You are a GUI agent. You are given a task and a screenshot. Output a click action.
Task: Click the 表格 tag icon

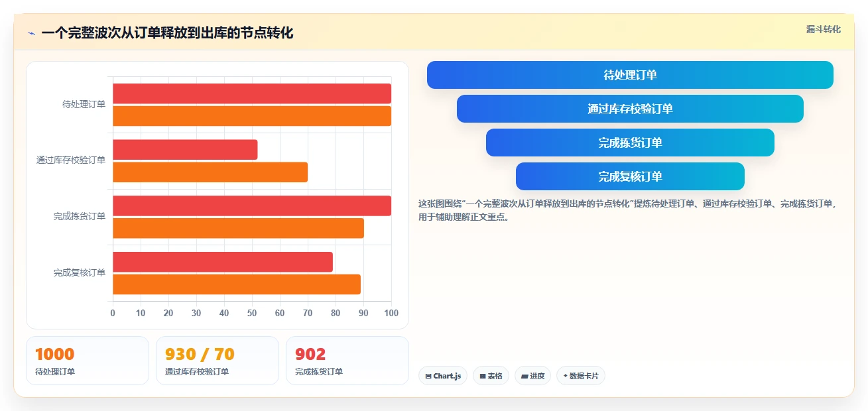pyautogui.click(x=483, y=377)
